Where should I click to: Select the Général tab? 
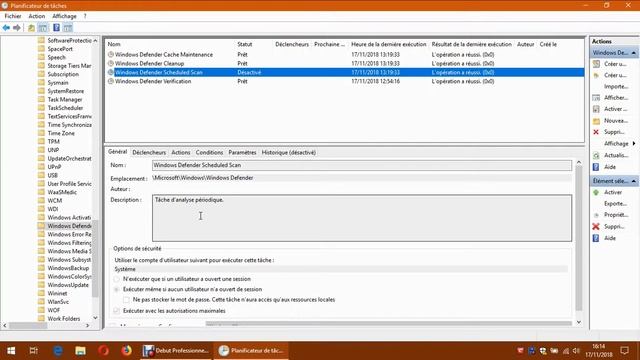118,151
